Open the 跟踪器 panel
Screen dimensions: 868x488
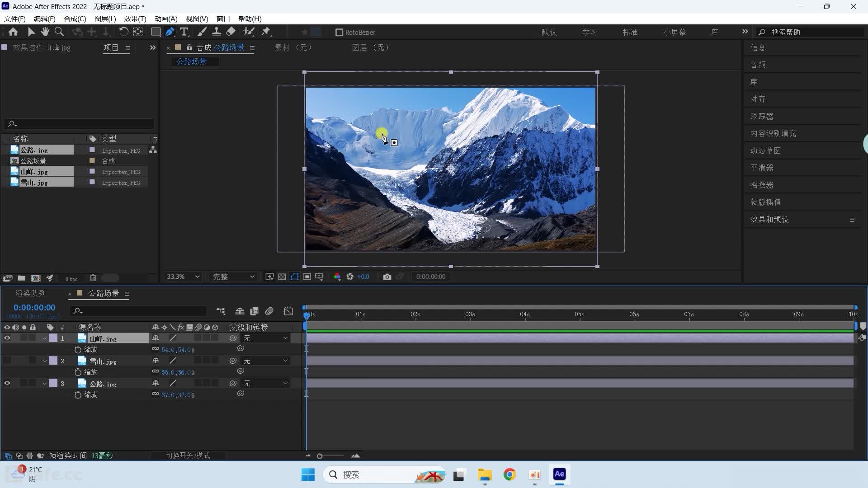click(x=762, y=117)
